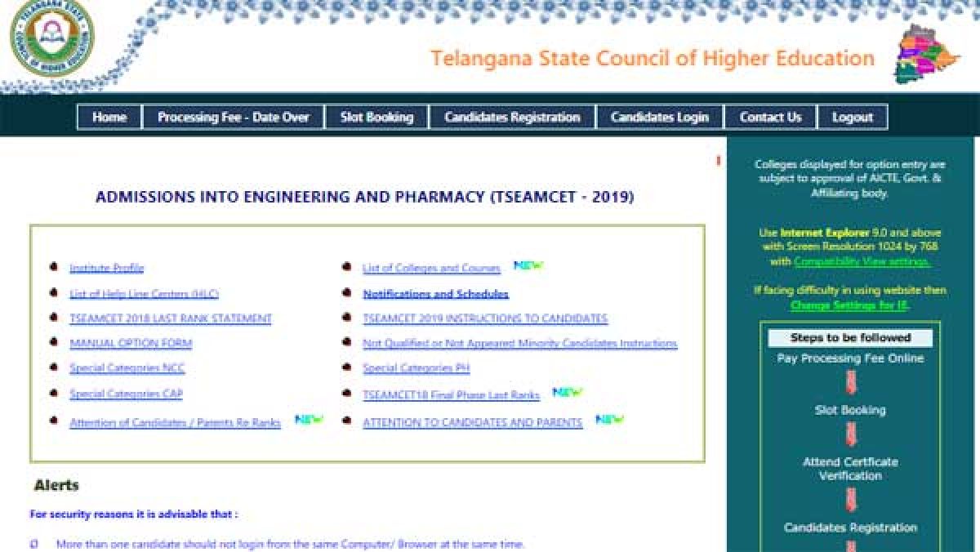Click the arrow below Pay Processing Fee Online
The height and width of the screenshot is (552, 980).
(x=850, y=382)
